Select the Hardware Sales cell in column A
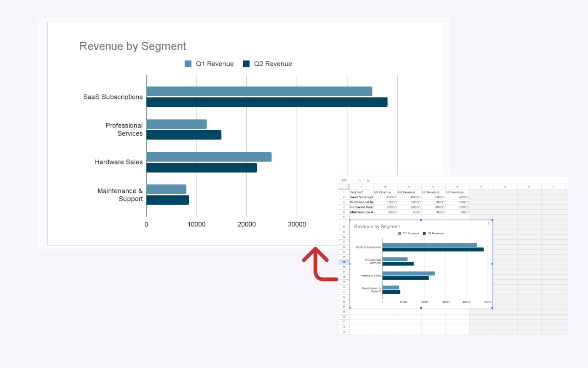This screenshot has height=368, width=588. 362,207
